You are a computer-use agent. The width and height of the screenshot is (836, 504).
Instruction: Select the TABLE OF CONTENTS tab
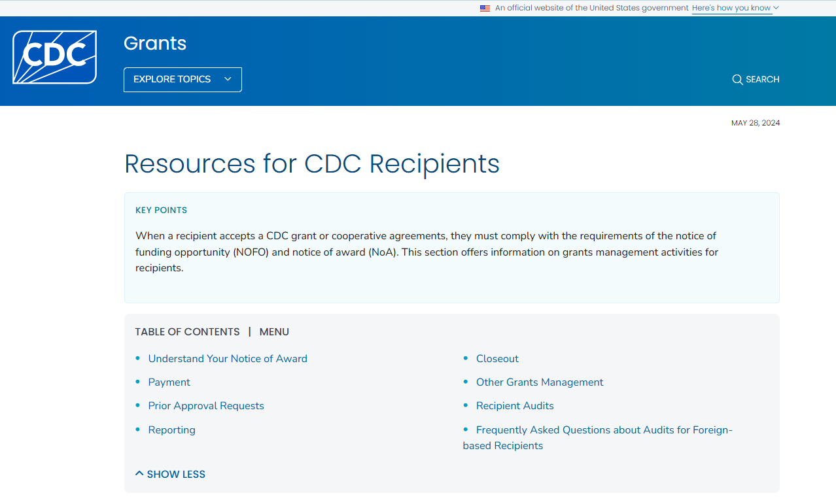pyautogui.click(x=187, y=331)
